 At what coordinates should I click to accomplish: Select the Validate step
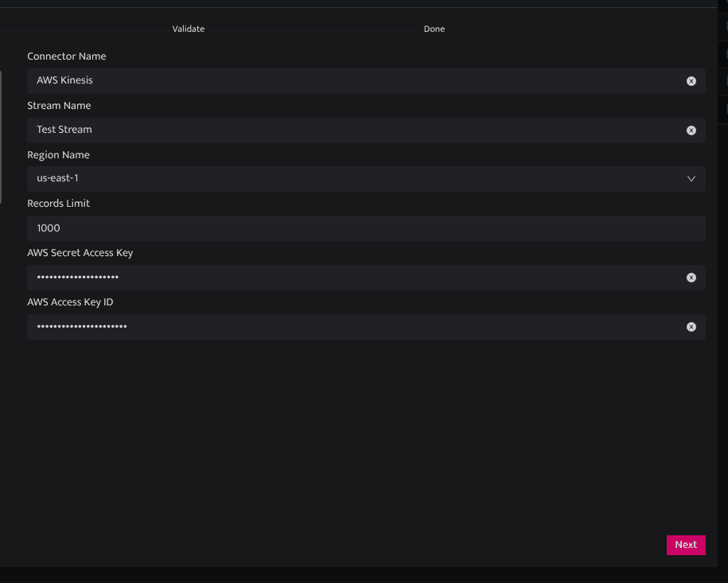click(x=188, y=29)
